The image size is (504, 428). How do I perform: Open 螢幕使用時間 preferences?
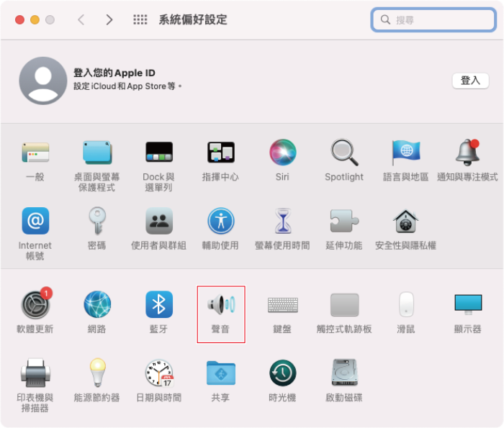point(282,221)
